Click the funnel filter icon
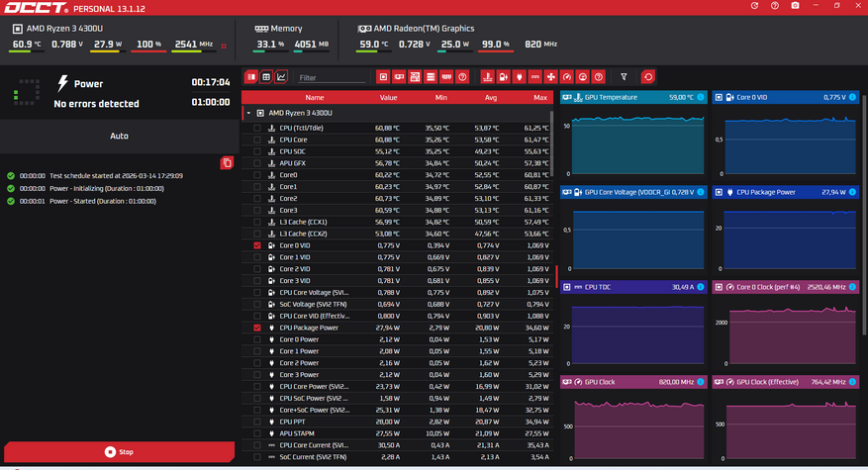Viewport: 868px width, 470px height. pyautogui.click(x=624, y=77)
